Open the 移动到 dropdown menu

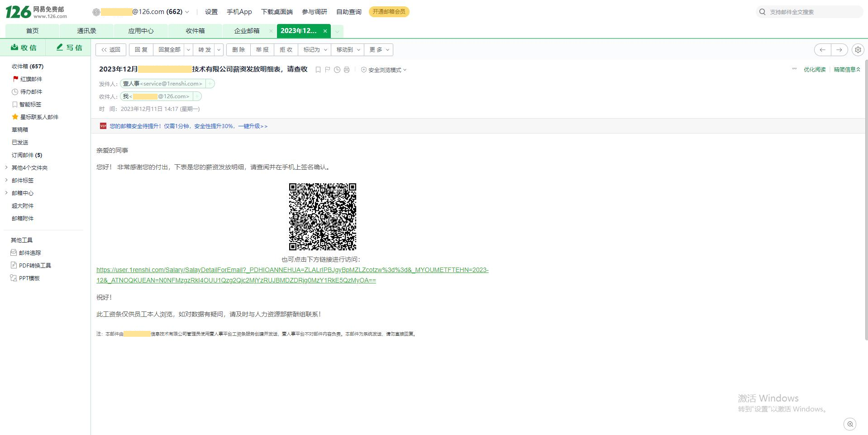tap(348, 50)
